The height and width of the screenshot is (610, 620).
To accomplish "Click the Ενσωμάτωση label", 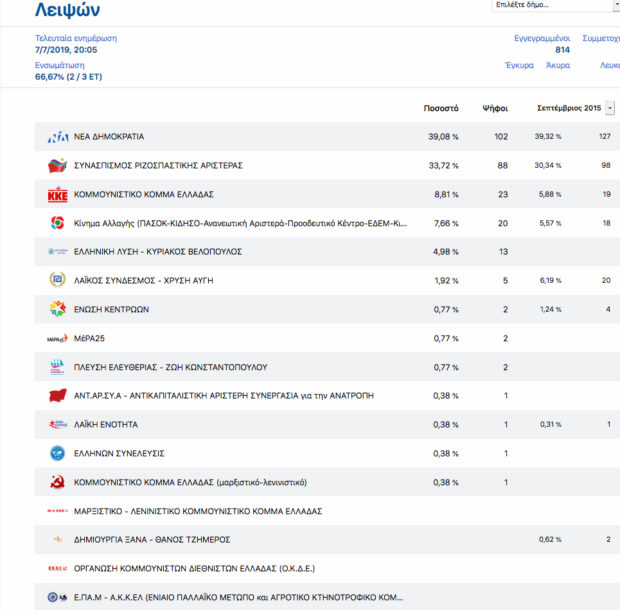I will point(60,65).
